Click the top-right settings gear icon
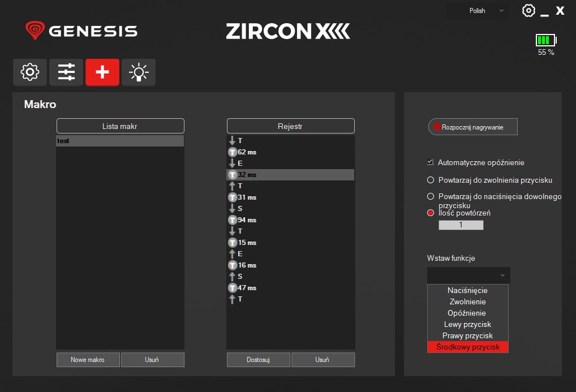 point(528,11)
